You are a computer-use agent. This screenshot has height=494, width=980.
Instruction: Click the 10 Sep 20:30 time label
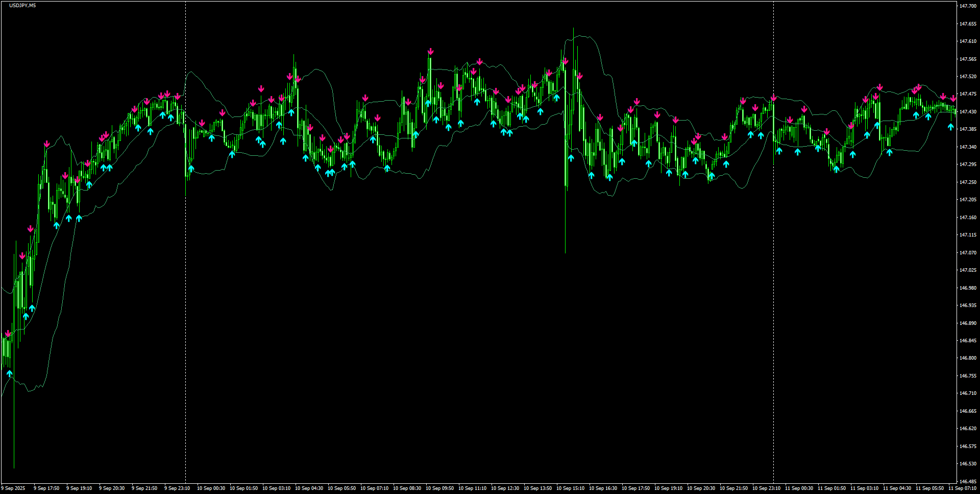click(701, 488)
